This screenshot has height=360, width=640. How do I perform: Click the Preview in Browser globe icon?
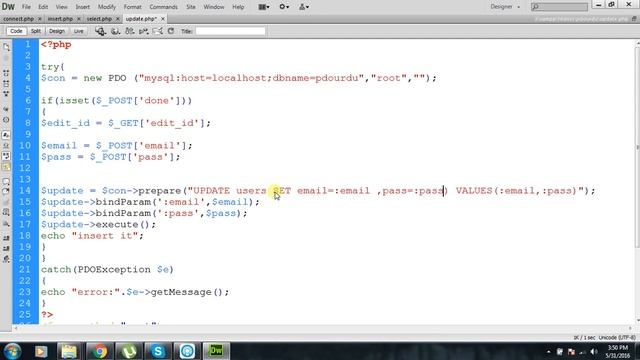[116, 31]
